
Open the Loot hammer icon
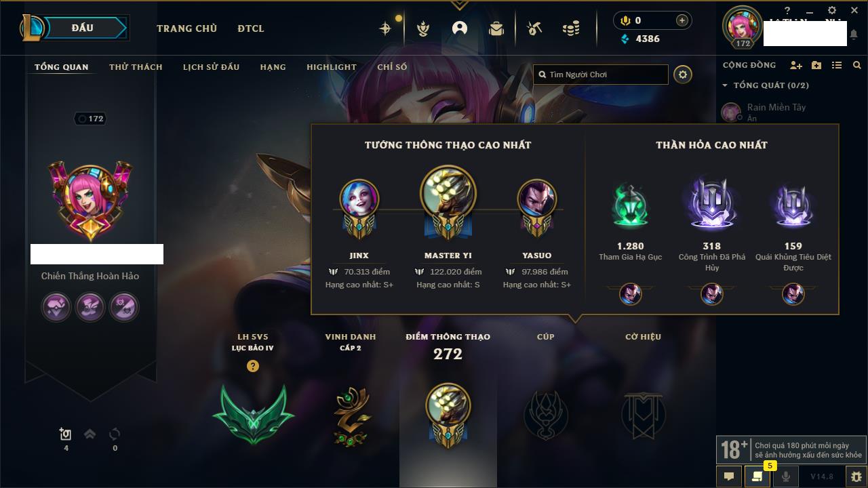pyautogui.click(x=534, y=28)
